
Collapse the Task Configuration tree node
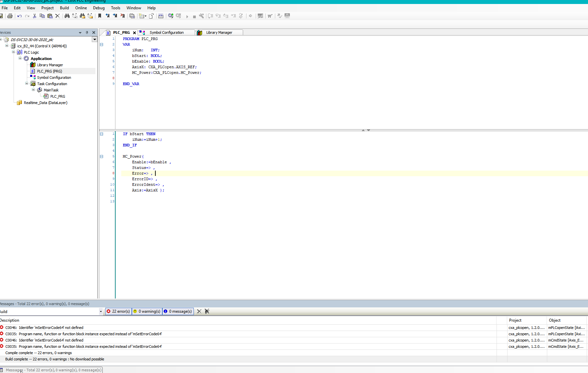click(27, 84)
